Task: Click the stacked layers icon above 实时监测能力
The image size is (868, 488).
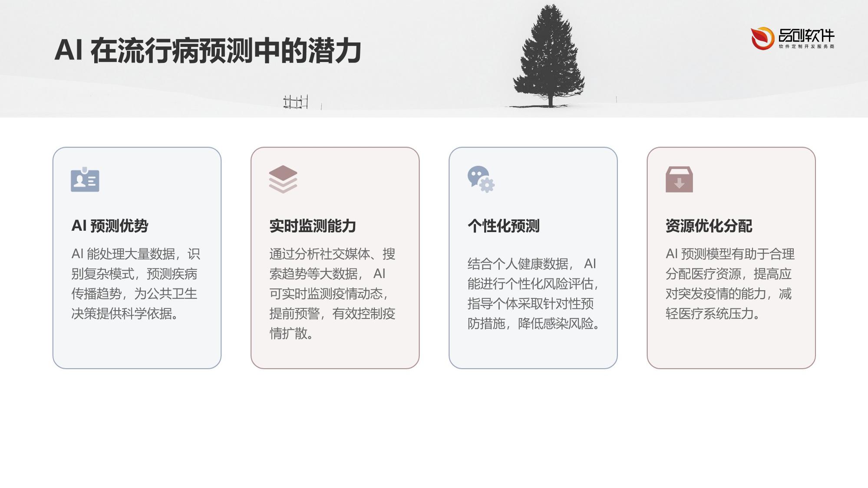Action: pyautogui.click(x=283, y=179)
